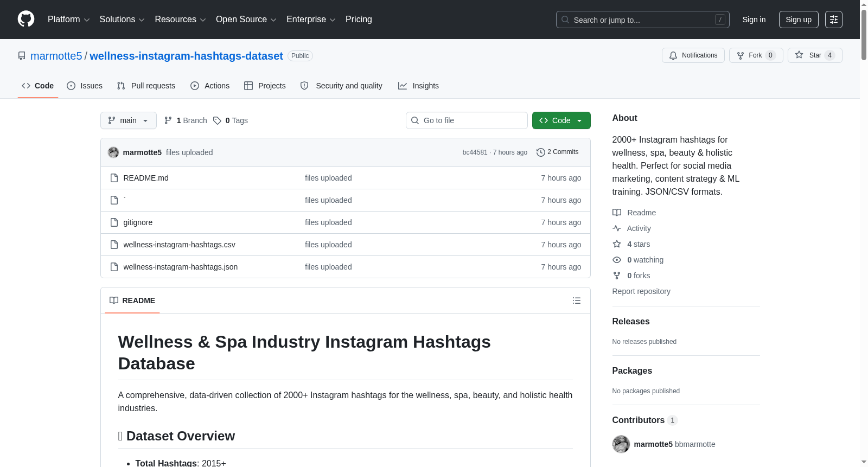Open the Resources dropdown
The width and height of the screenshot is (868, 467).
180,20
